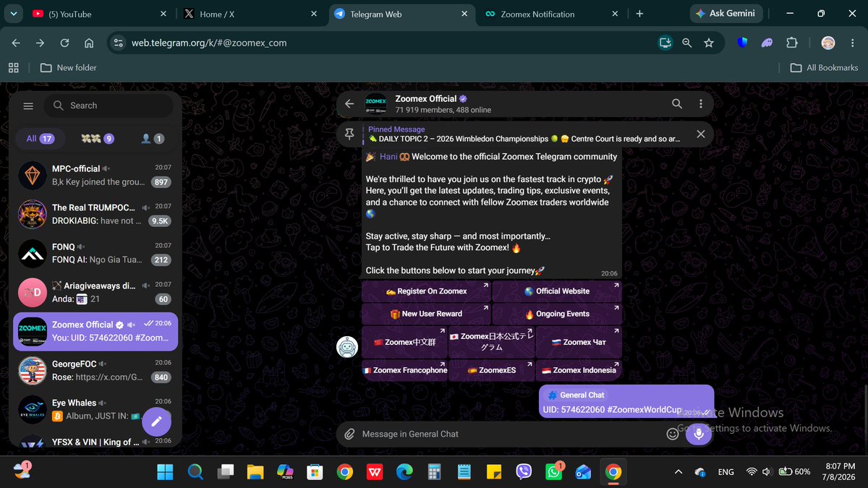
Task: Reload the Telegram Web page
Action: point(64,43)
